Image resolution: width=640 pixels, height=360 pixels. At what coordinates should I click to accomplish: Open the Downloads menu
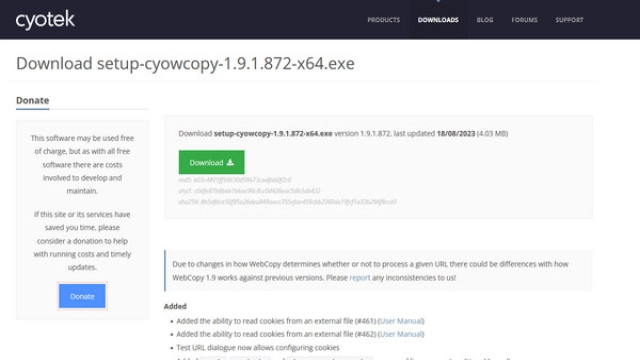438,20
